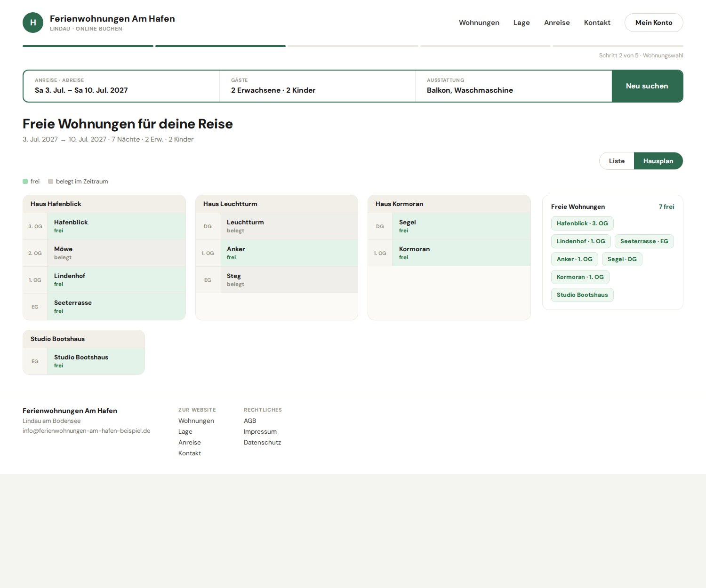Open the Gäste selector field
706x588 pixels.
(x=317, y=86)
